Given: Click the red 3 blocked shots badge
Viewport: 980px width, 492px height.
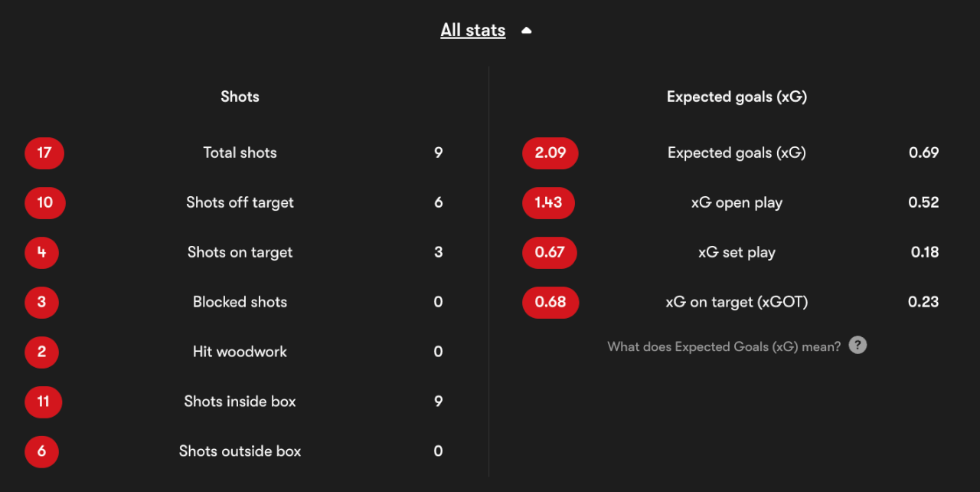Looking at the screenshot, I should 41,302.
